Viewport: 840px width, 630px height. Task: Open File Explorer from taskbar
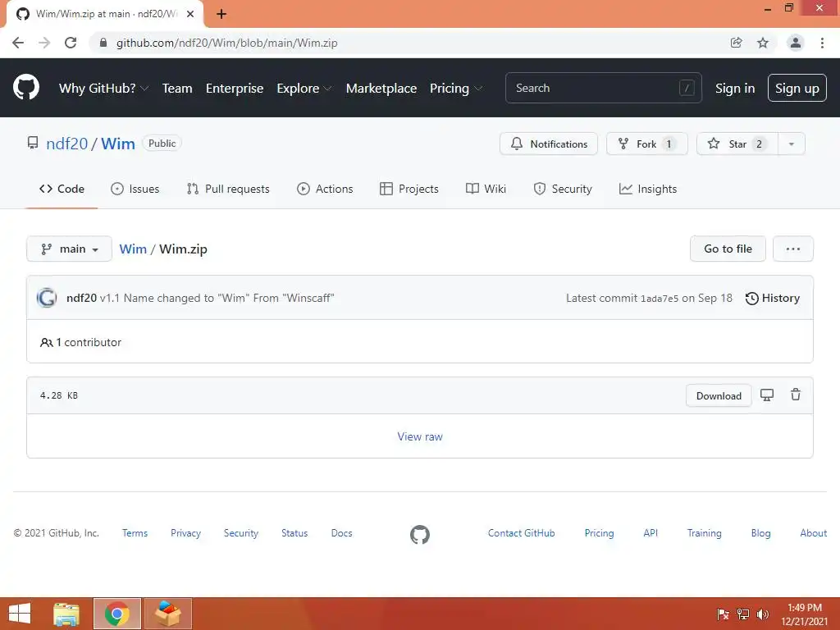point(66,614)
